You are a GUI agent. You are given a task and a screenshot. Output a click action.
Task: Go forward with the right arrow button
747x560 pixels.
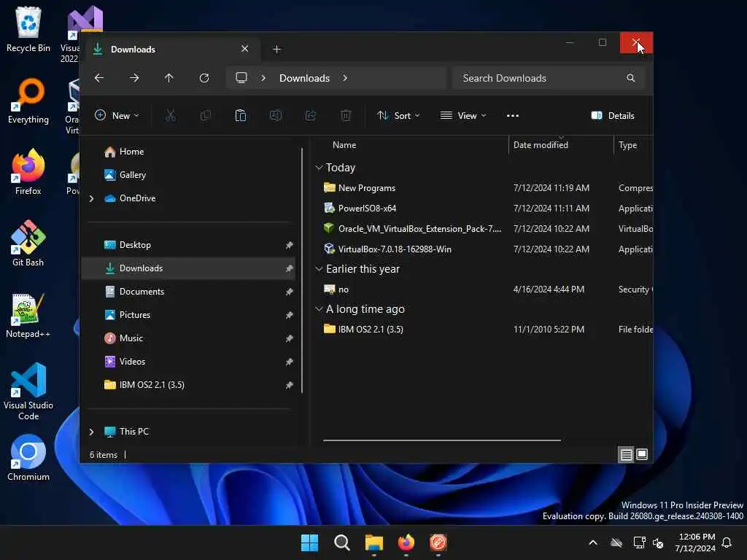(x=134, y=77)
